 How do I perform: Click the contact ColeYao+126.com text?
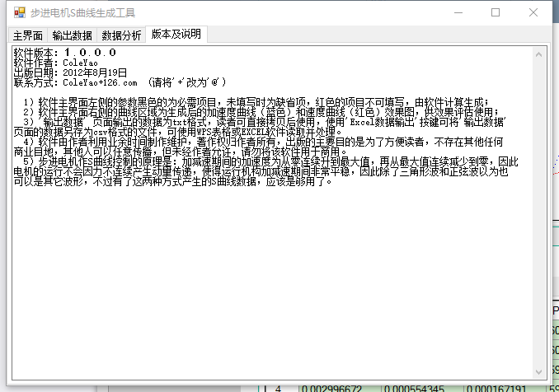tap(101, 82)
